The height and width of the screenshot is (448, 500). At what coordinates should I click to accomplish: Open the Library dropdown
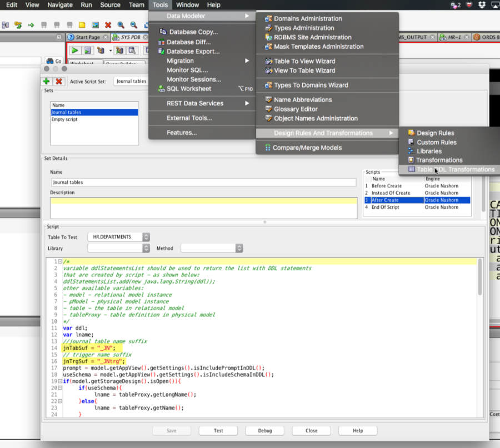pos(118,248)
